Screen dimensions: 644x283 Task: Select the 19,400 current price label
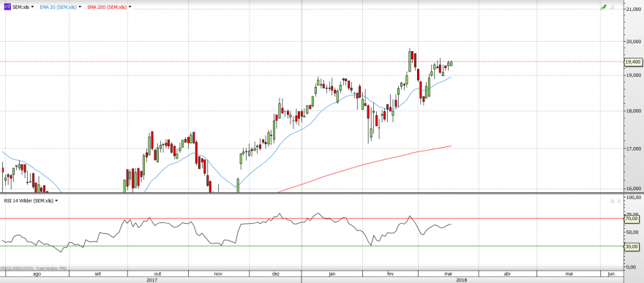click(x=633, y=62)
